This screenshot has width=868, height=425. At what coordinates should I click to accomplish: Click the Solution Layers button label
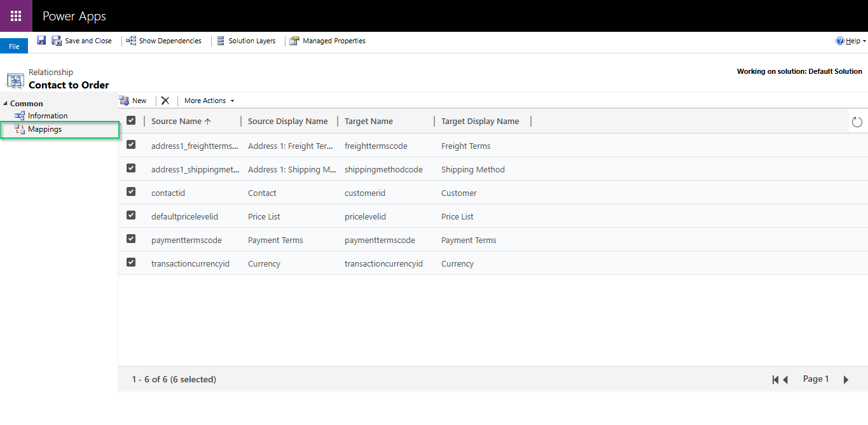coord(252,41)
